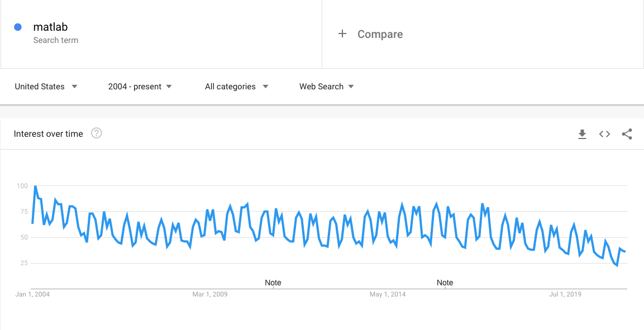The image size is (644, 330).
Task: Click the first Note marker on timeline
Action: [x=273, y=283]
